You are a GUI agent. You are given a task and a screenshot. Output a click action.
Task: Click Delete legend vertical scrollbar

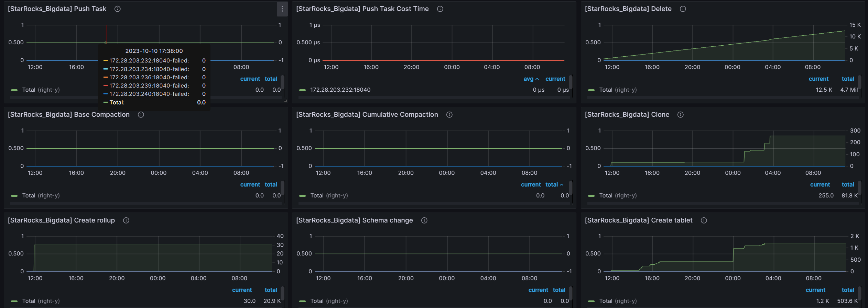859,82
